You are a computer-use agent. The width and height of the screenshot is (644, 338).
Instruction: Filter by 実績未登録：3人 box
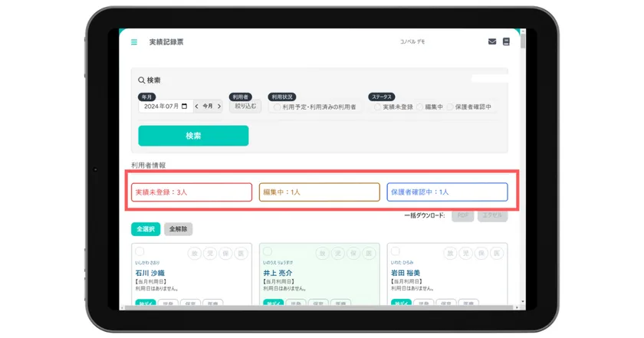(192, 192)
